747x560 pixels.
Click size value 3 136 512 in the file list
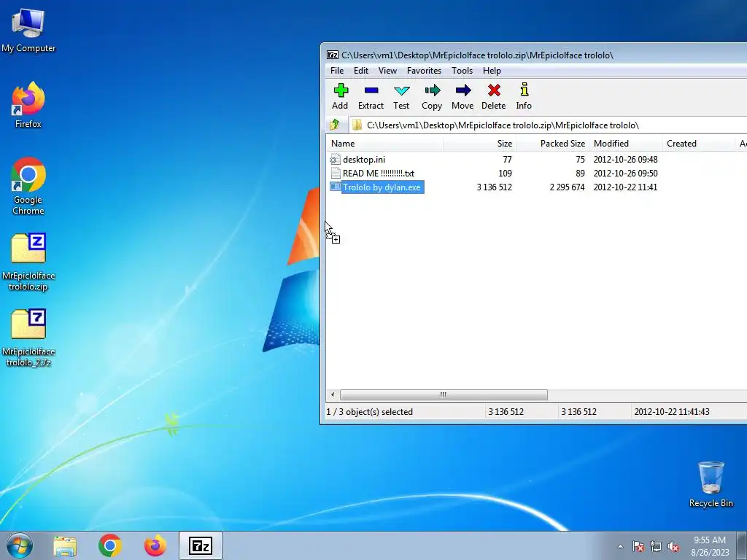(494, 187)
